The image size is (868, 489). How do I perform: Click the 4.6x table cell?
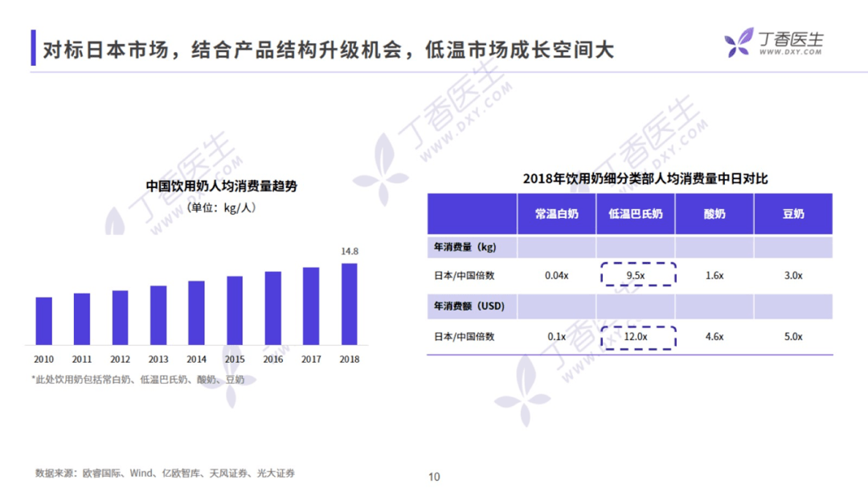(714, 337)
